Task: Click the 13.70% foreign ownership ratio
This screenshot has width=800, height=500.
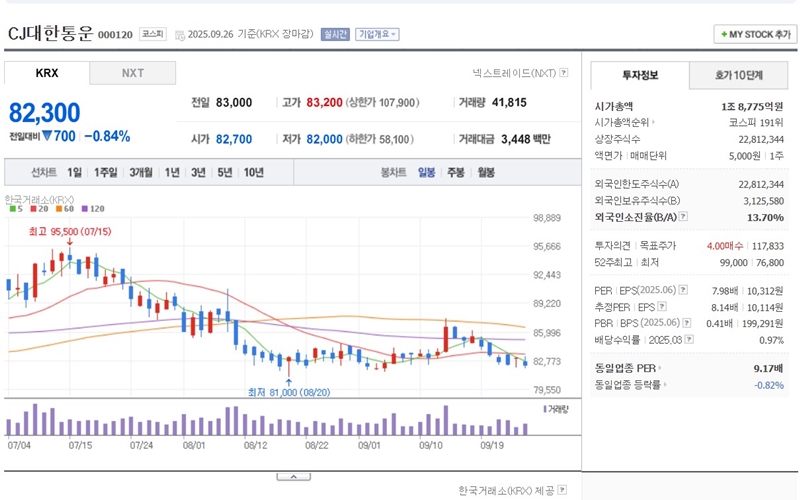Action: pyautogui.click(x=765, y=217)
